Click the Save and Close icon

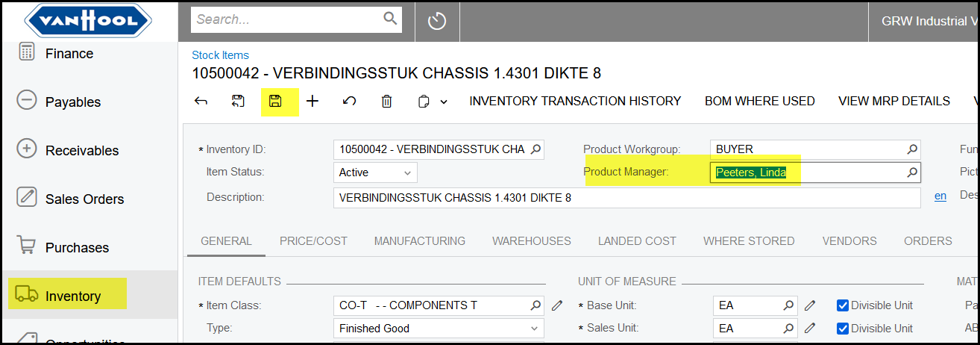tap(238, 102)
